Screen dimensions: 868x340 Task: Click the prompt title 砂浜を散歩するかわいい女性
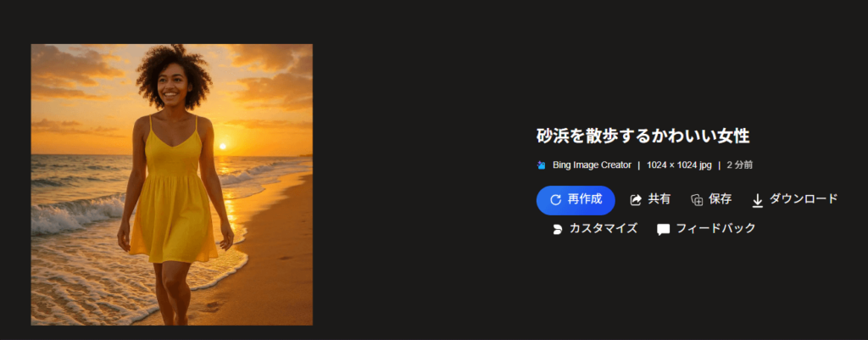tap(643, 136)
